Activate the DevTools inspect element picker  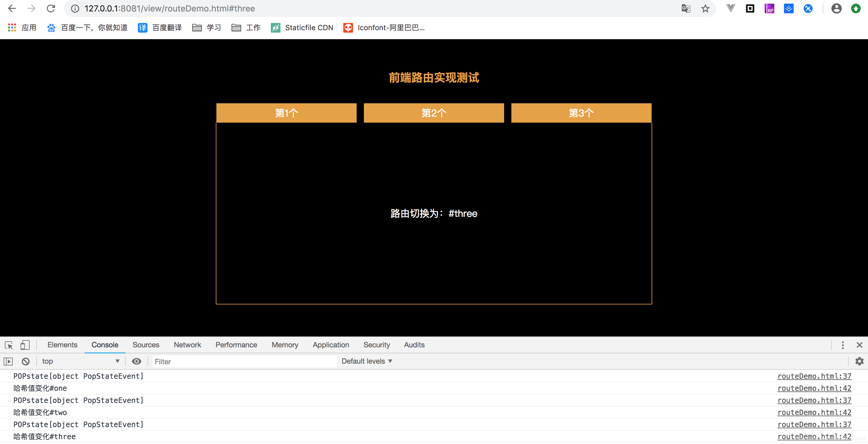9,345
